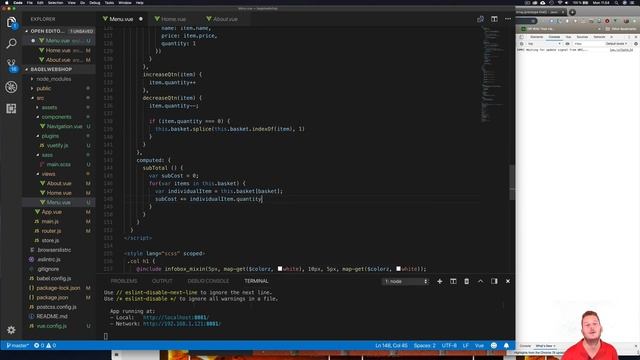Open the PROBLEMS panel tab

(x=124, y=281)
